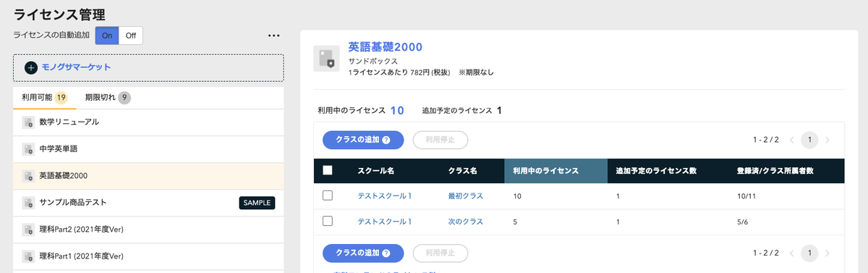The height and width of the screenshot is (273, 868).
Task: Click help icon on top クラスの追加 button
Action: pos(386,140)
